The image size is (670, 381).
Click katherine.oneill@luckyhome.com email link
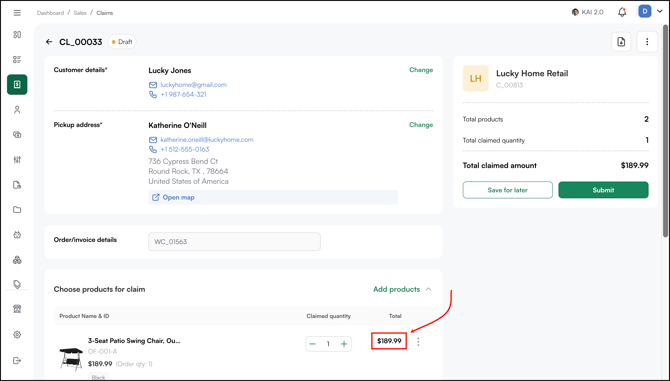pos(207,140)
